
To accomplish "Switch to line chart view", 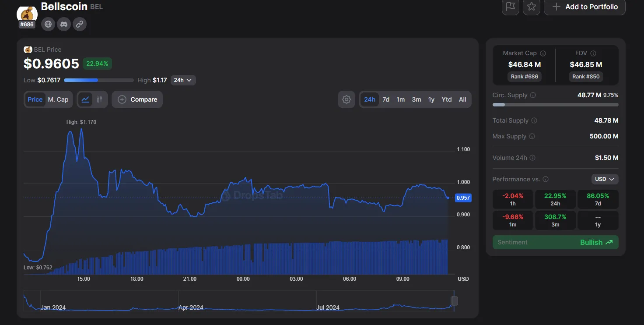I will point(86,99).
